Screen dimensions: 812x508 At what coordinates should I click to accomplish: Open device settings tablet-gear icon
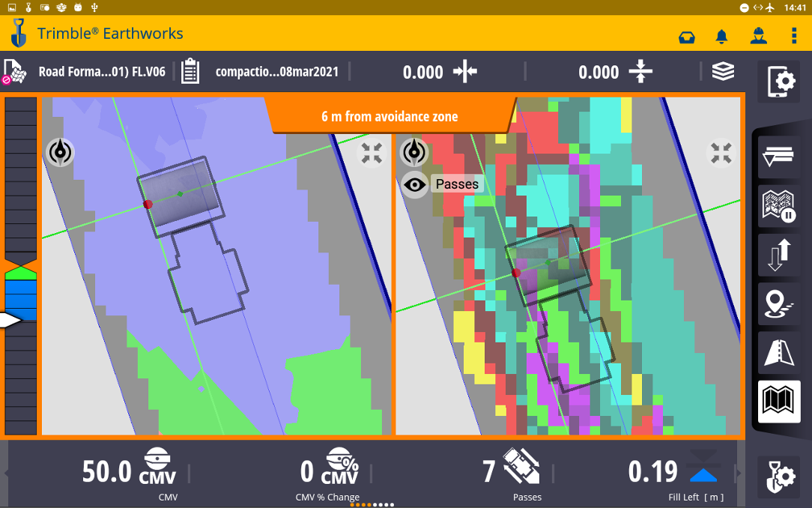coord(779,82)
